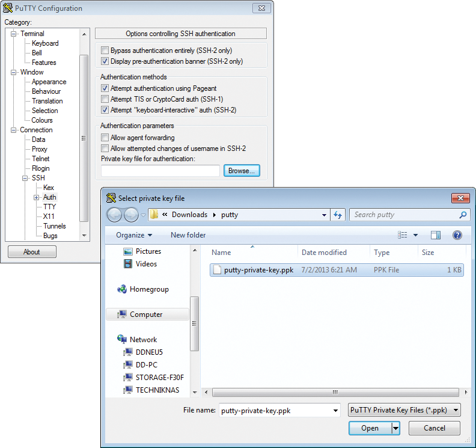Toggle the preview pane icon

(x=436, y=235)
